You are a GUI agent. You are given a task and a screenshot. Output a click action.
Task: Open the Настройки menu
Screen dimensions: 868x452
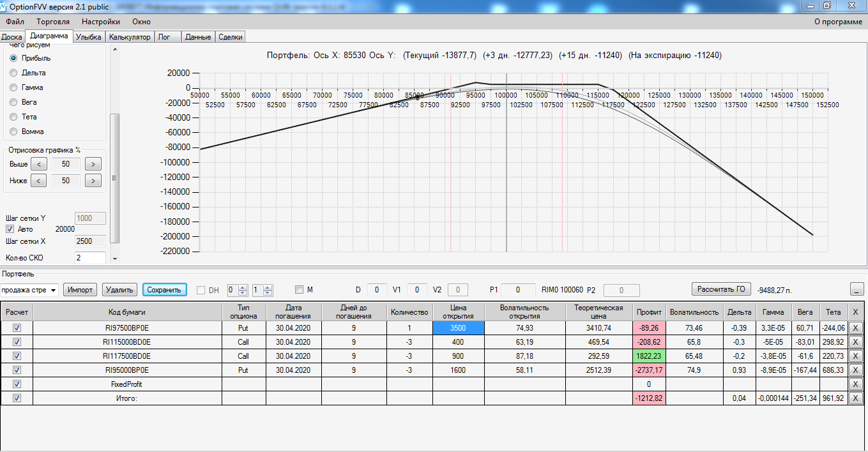101,22
